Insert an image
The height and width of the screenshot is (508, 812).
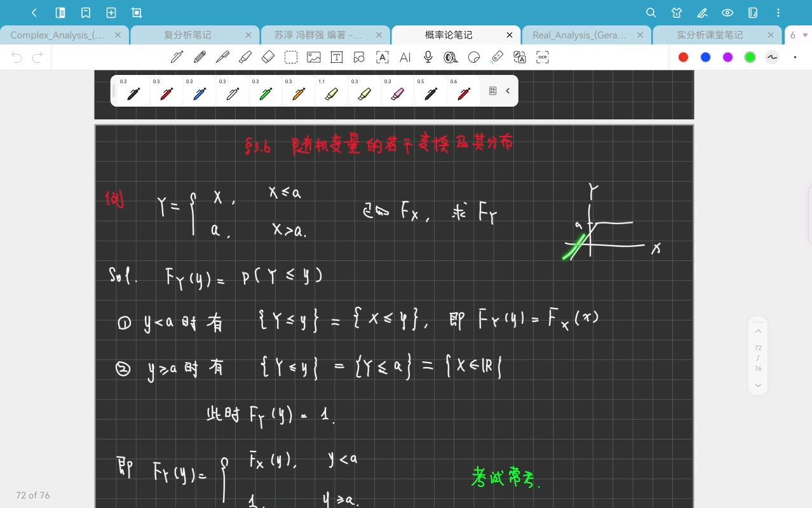pyautogui.click(x=314, y=57)
